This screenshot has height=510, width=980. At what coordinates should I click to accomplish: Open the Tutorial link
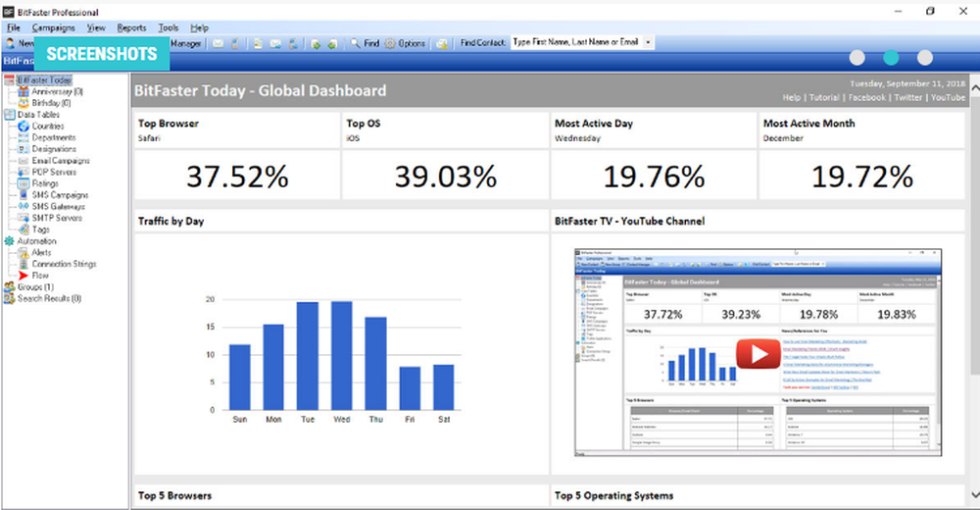(x=824, y=98)
